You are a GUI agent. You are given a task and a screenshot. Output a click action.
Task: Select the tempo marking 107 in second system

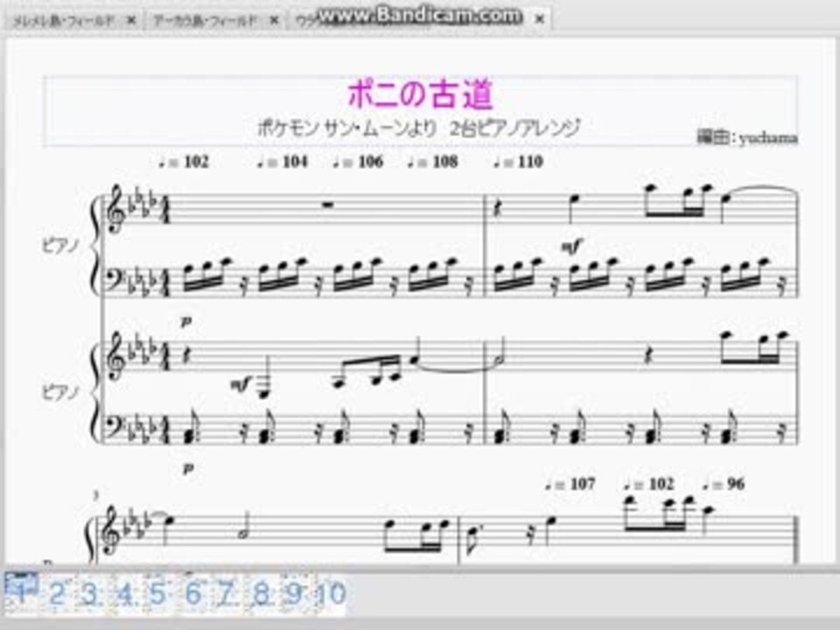click(570, 484)
